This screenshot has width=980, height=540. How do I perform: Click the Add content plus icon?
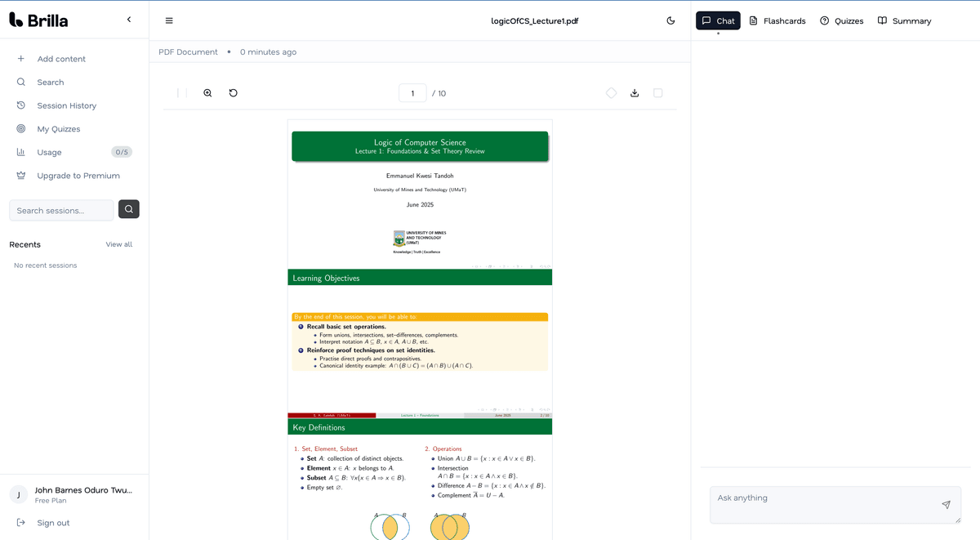tap(21, 59)
